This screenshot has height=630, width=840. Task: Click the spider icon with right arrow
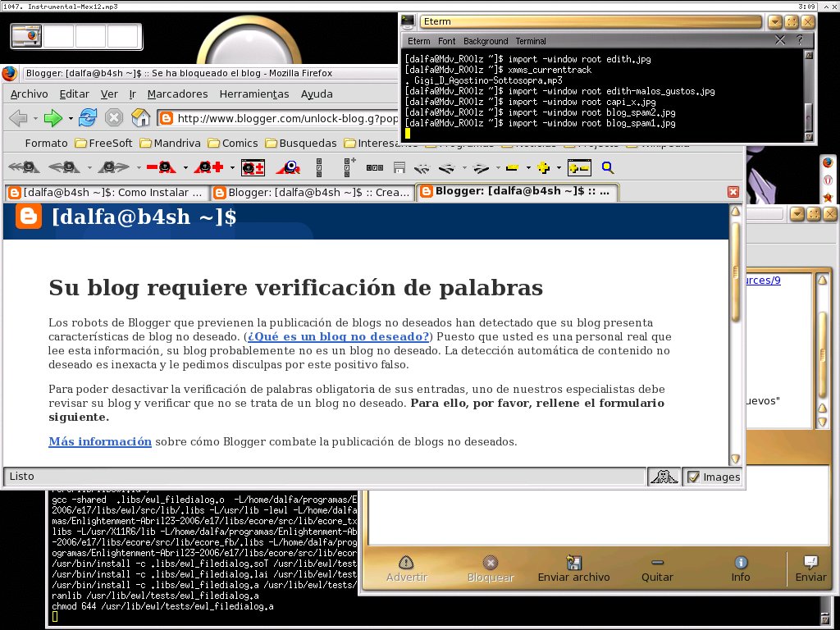pos(113,167)
